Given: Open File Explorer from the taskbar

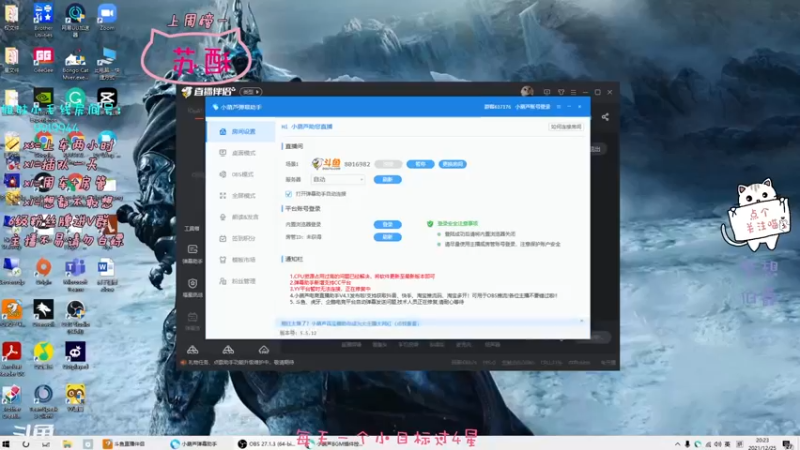Looking at the screenshot, I should (x=67, y=444).
